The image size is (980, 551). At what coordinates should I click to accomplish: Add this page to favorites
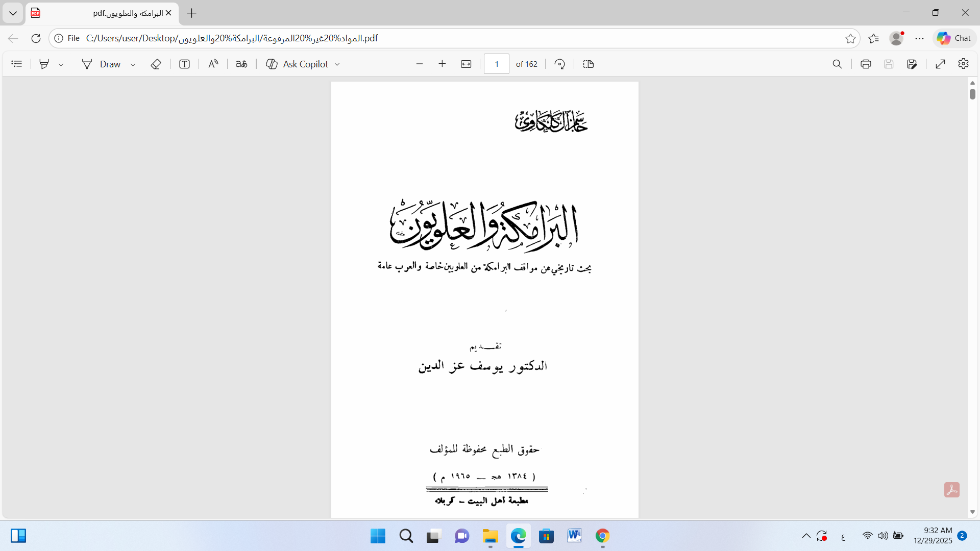(x=850, y=38)
